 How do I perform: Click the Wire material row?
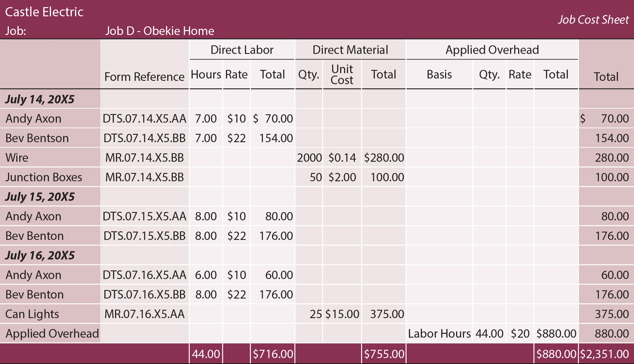click(x=16, y=157)
